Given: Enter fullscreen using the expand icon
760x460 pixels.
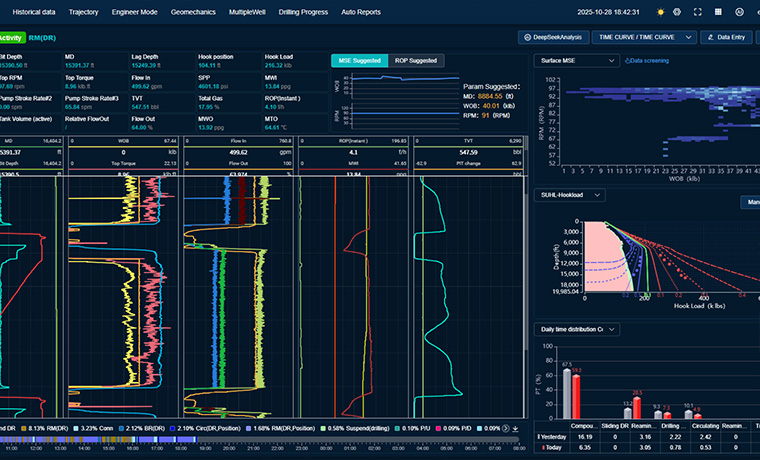Looking at the screenshot, I should pos(700,12).
